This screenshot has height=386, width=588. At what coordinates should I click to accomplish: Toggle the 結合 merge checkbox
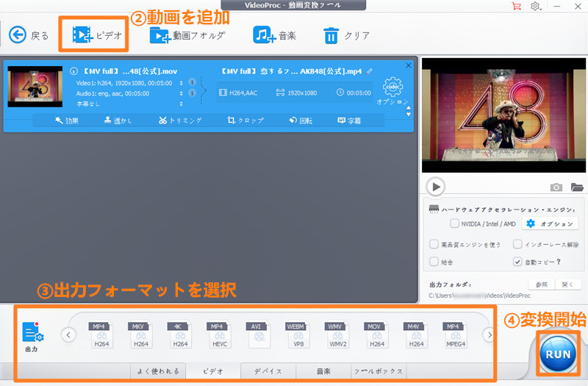point(434,262)
